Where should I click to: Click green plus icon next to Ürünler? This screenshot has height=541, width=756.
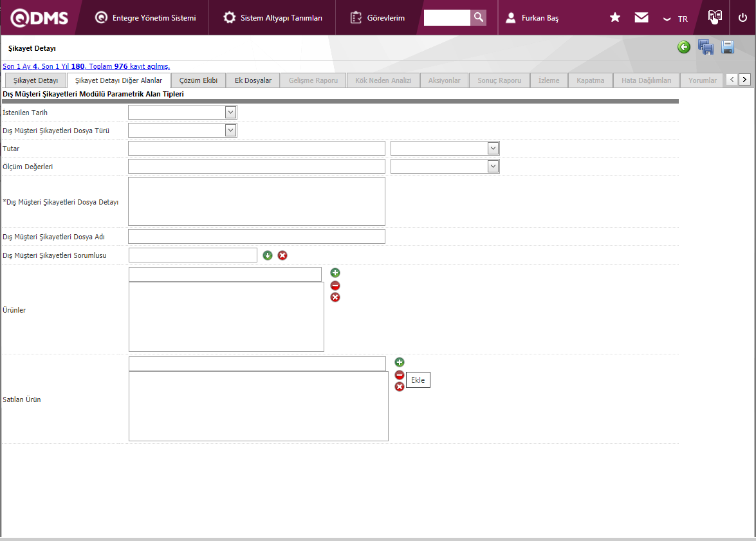coord(335,273)
